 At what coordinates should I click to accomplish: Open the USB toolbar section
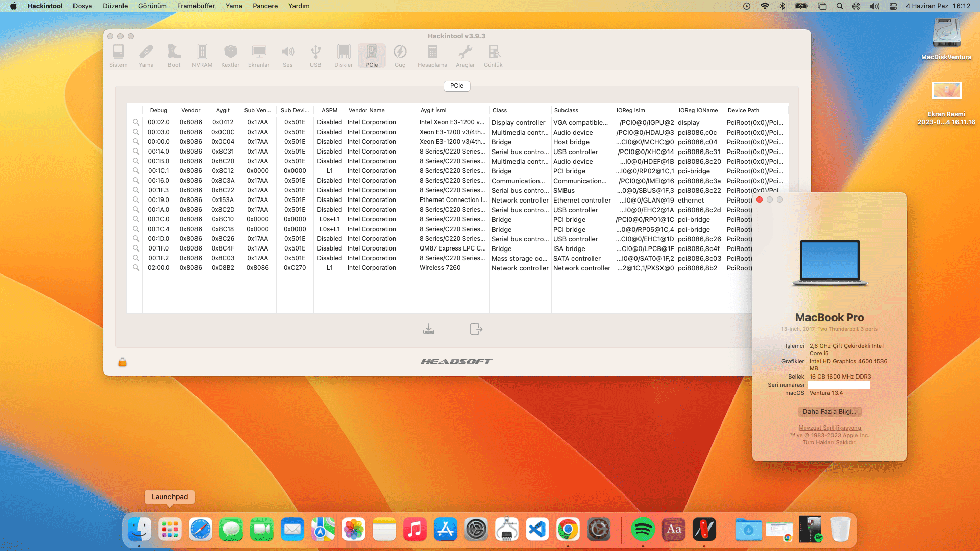(x=315, y=55)
